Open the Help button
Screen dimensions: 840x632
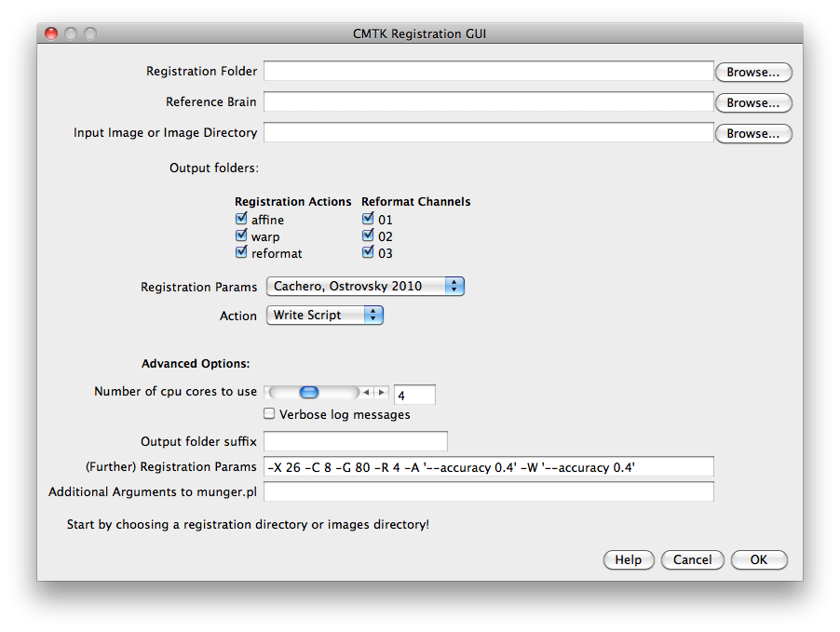tap(629, 559)
